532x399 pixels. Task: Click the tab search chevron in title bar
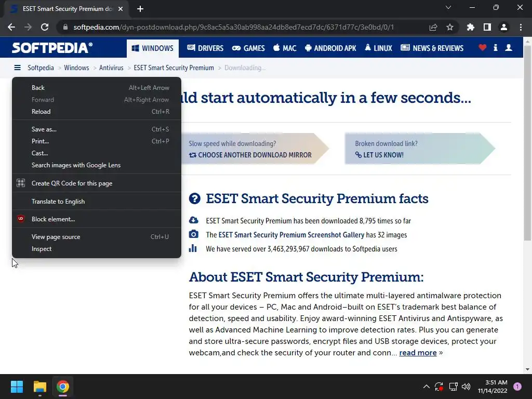pyautogui.click(x=448, y=7)
